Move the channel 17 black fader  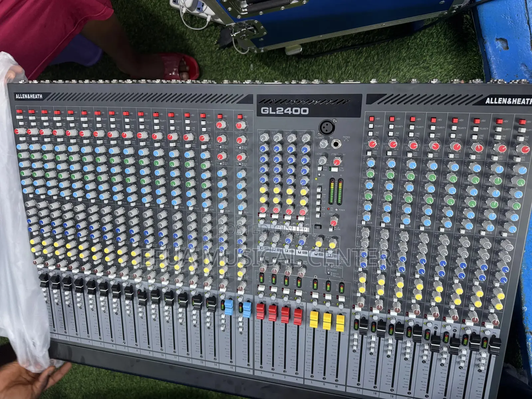363,327
